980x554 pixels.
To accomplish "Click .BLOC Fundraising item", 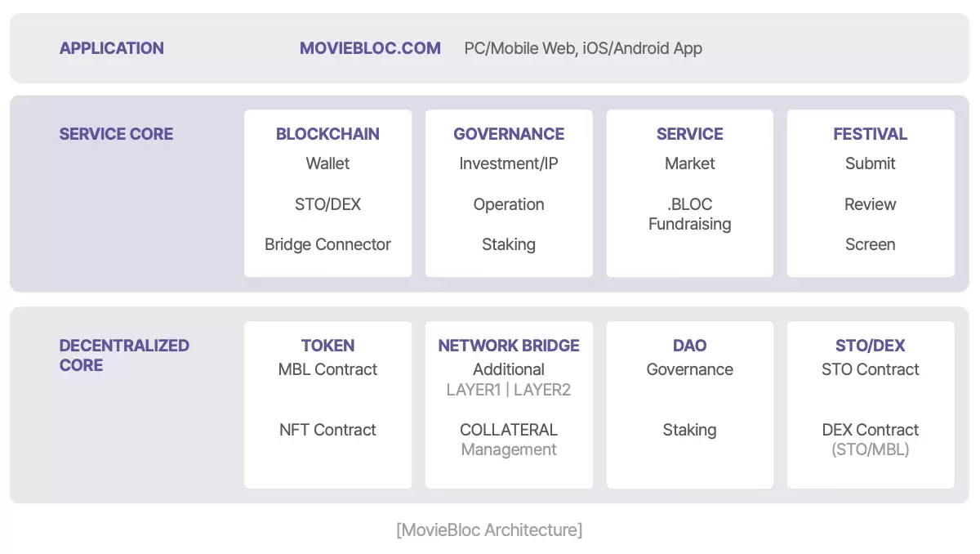I will point(690,214).
